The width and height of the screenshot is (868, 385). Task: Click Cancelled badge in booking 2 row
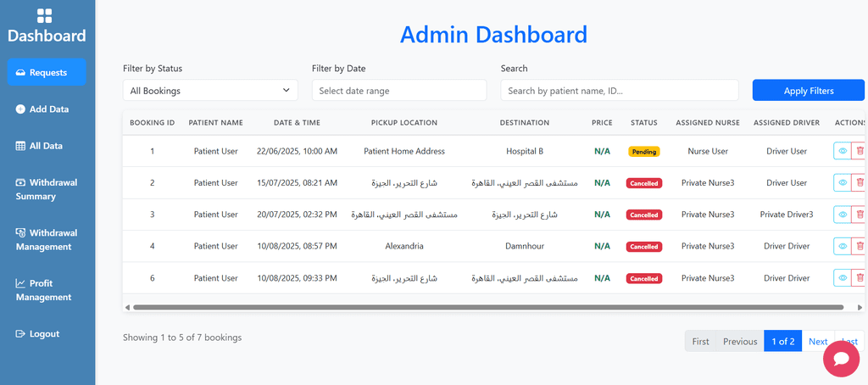point(644,183)
